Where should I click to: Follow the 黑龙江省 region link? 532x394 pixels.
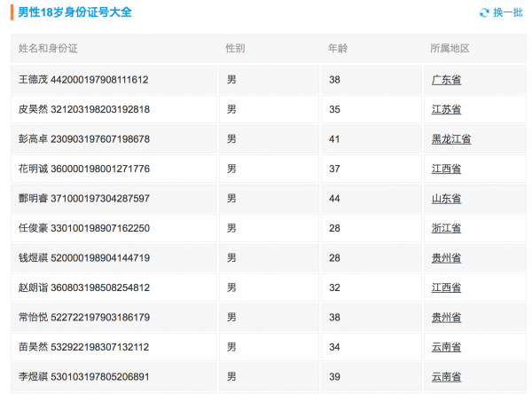click(x=450, y=139)
